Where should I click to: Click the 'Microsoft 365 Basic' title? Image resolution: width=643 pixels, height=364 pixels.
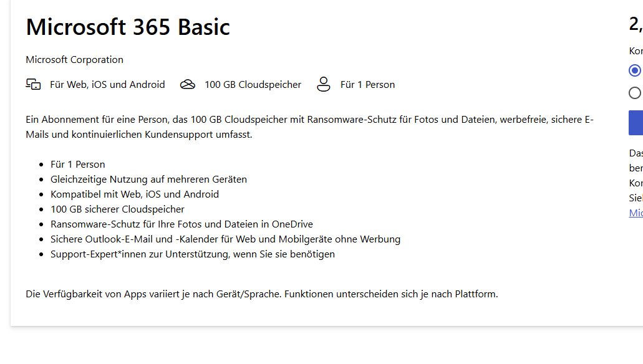(x=127, y=27)
